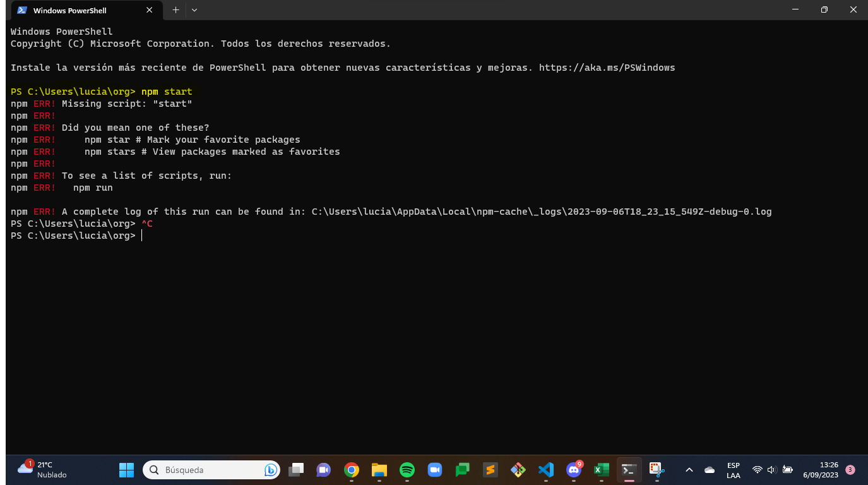This screenshot has width=868, height=485.
Task: Open clock and calendar 13:26
Action: 821,470
